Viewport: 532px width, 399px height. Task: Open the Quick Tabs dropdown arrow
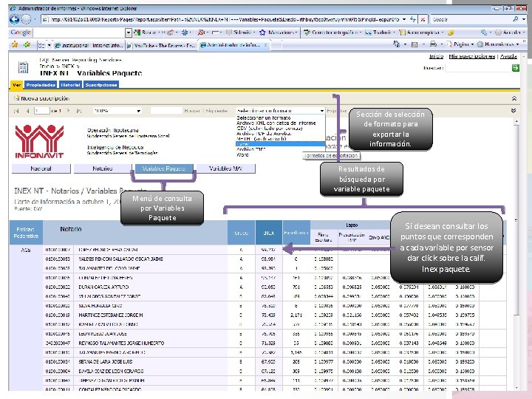50,45
